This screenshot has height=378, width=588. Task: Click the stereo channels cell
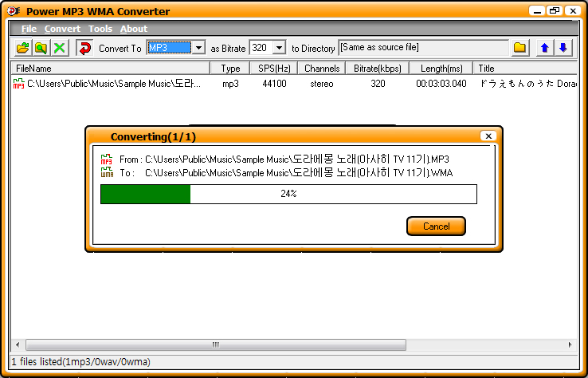(322, 83)
